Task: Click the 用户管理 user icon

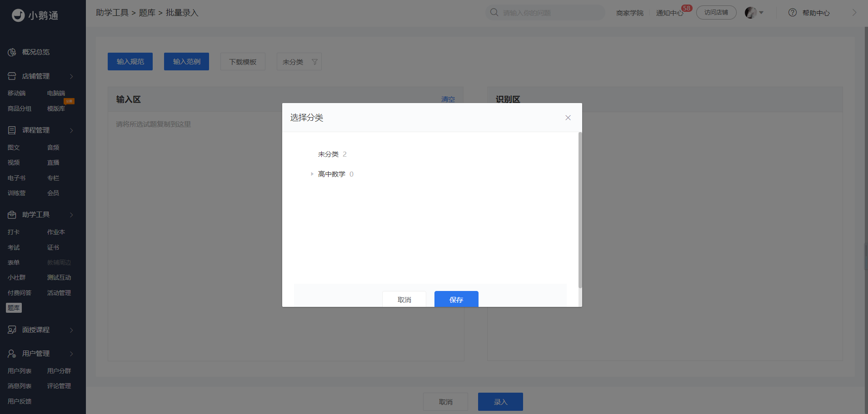Action: [12, 354]
